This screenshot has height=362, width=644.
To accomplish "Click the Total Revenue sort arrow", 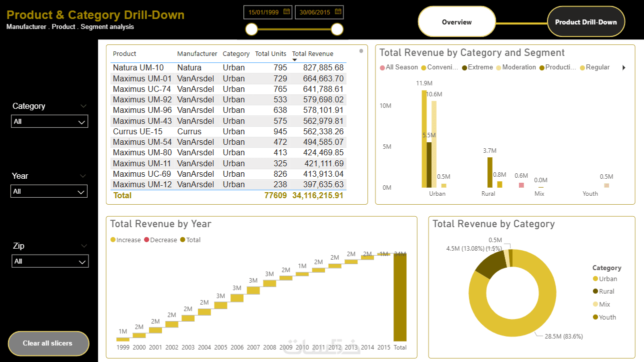I will pos(294,60).
